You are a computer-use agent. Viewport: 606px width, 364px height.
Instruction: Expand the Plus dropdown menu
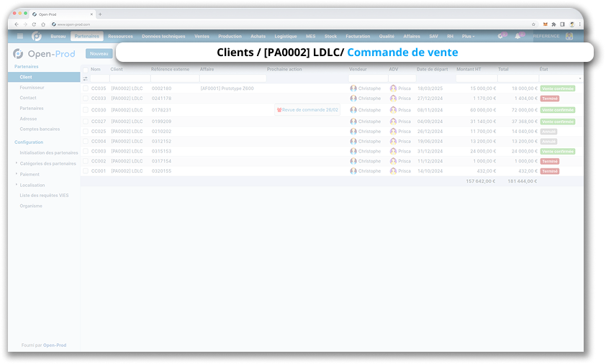pyautogui.click(x=468, y=36)
